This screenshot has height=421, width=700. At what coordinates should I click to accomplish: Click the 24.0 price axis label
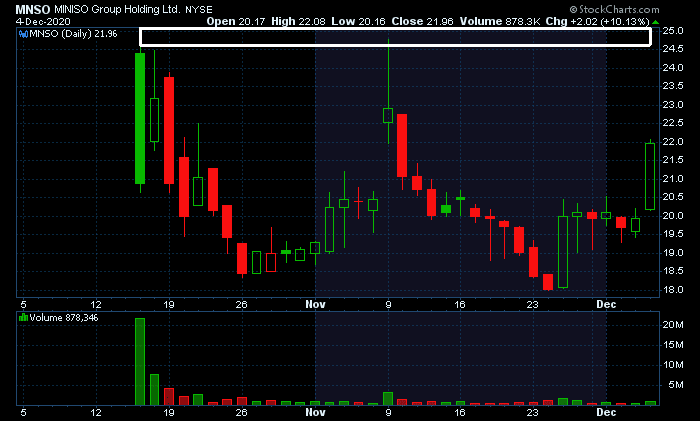(673, 68)
